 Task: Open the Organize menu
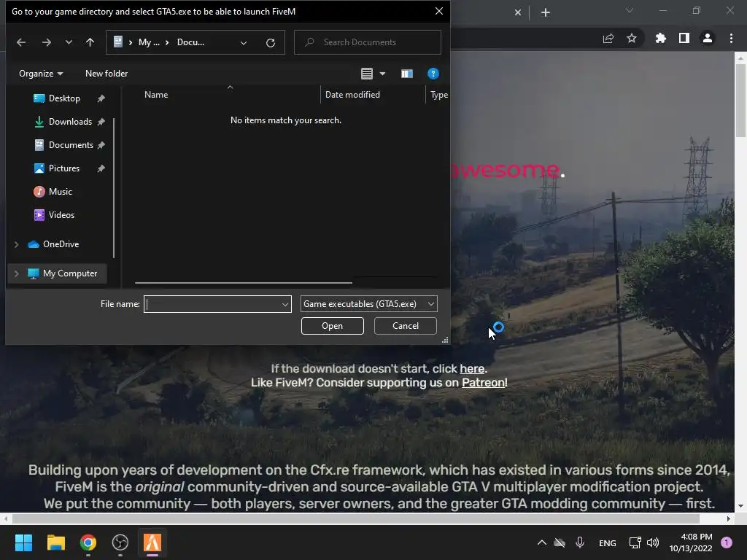click(41, 74)
